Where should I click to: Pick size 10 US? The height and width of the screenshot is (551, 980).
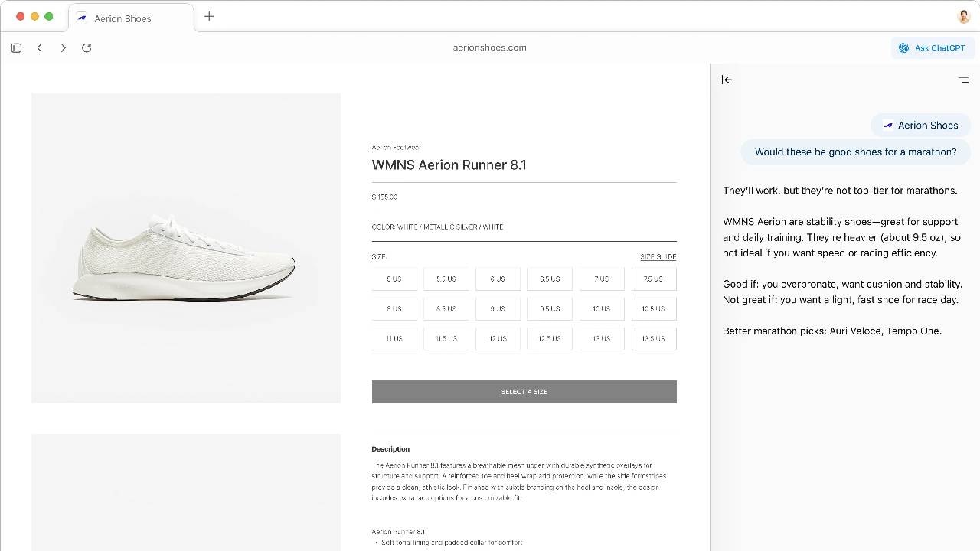601,309
